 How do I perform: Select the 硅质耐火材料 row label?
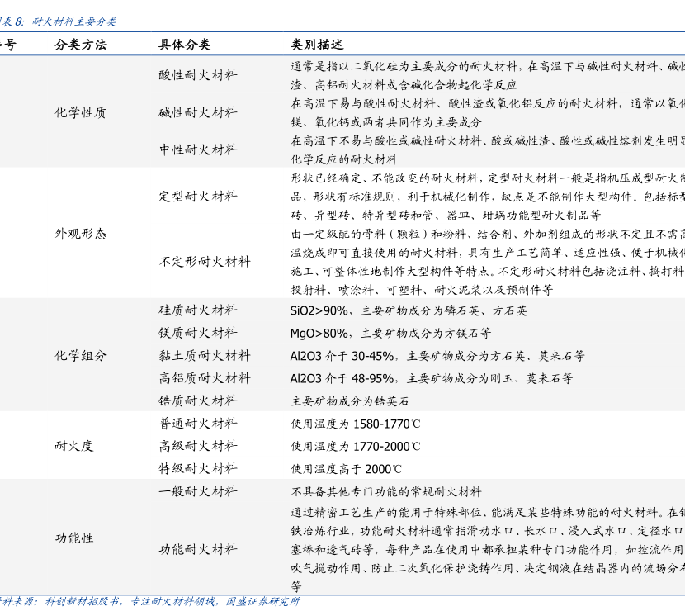point(198,310)
